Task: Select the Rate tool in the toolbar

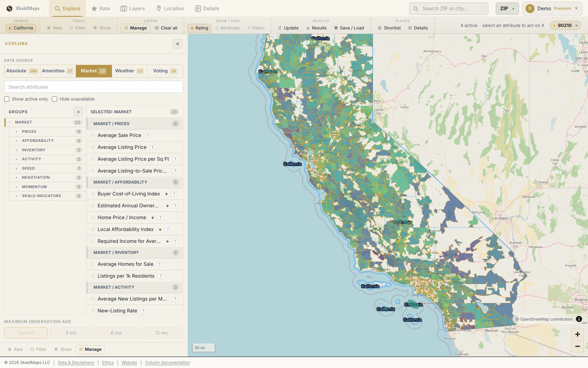Action: (x=55, y=28)
